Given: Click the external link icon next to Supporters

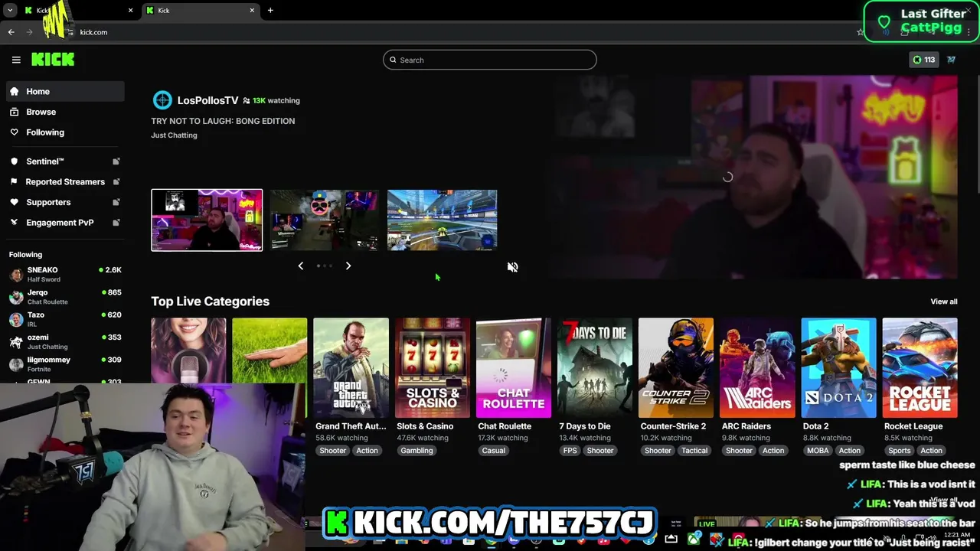Looking at the screenshot, I should [116, 202].
